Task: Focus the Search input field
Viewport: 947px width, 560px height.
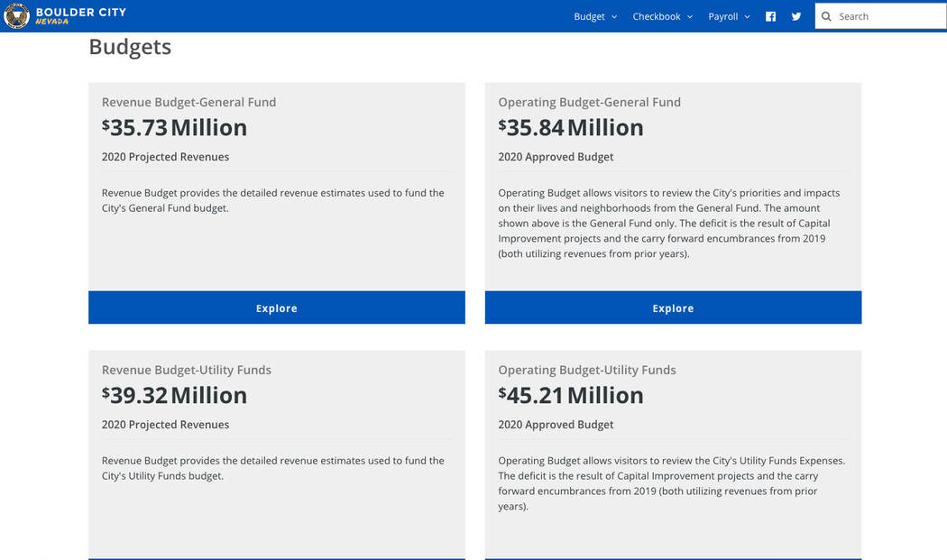Action: tap(888, 16)
